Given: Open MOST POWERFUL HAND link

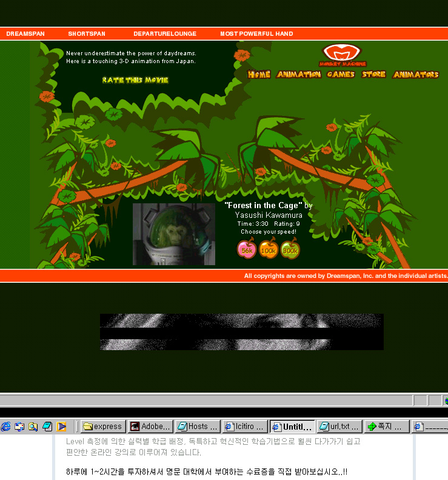Looking at the screenshot, I should 256,33.
